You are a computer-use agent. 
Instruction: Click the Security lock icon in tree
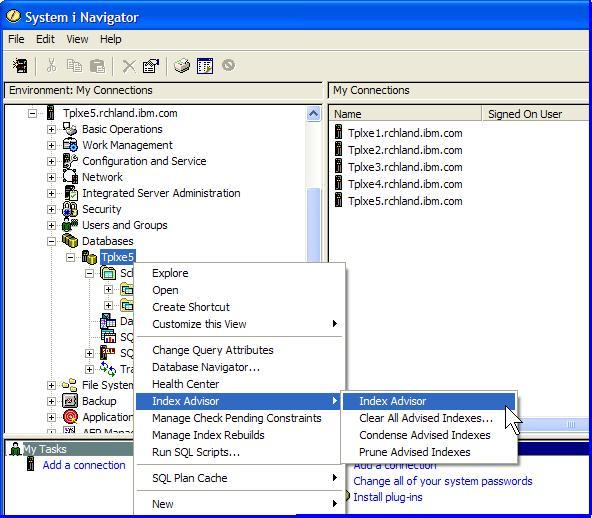[x=70, y=209]
